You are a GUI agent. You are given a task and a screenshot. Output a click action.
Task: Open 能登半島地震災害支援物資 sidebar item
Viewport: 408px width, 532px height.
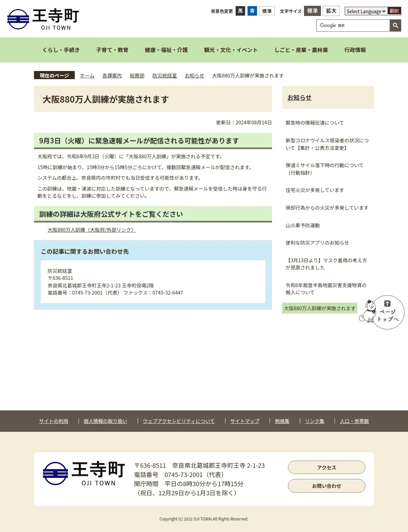pos(326,289)
